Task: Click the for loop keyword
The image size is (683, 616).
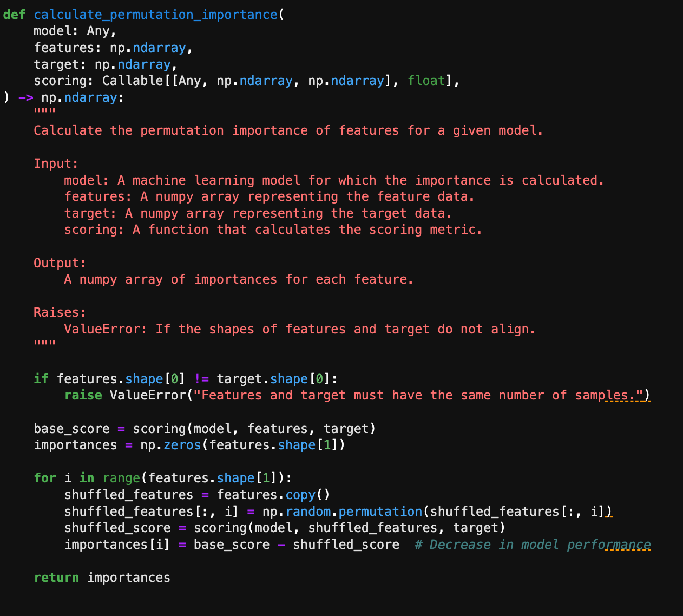Action: coord(44,478)
